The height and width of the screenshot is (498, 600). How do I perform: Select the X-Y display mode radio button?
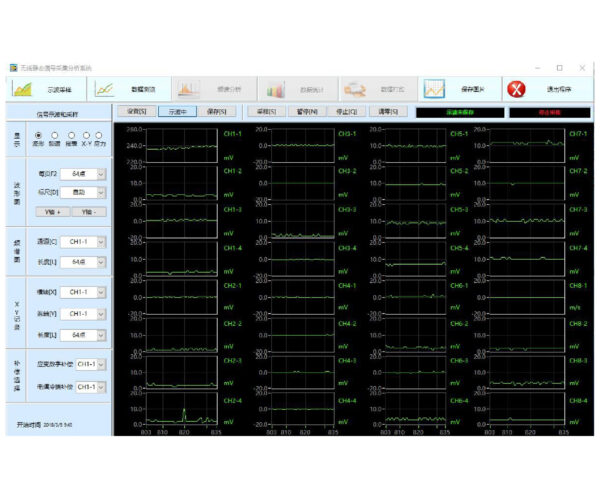pyautogui.click(x=86, y=135)
